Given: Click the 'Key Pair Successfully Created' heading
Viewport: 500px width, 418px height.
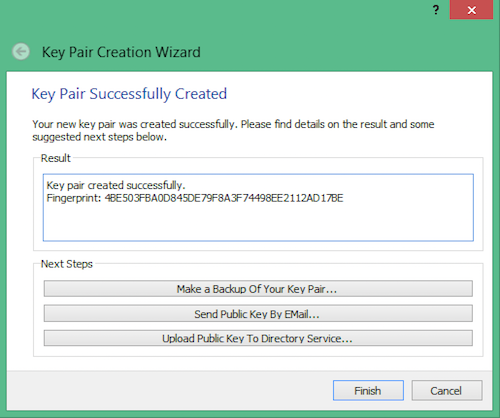Looking at the screenshot, I should [x=129, y=94].
